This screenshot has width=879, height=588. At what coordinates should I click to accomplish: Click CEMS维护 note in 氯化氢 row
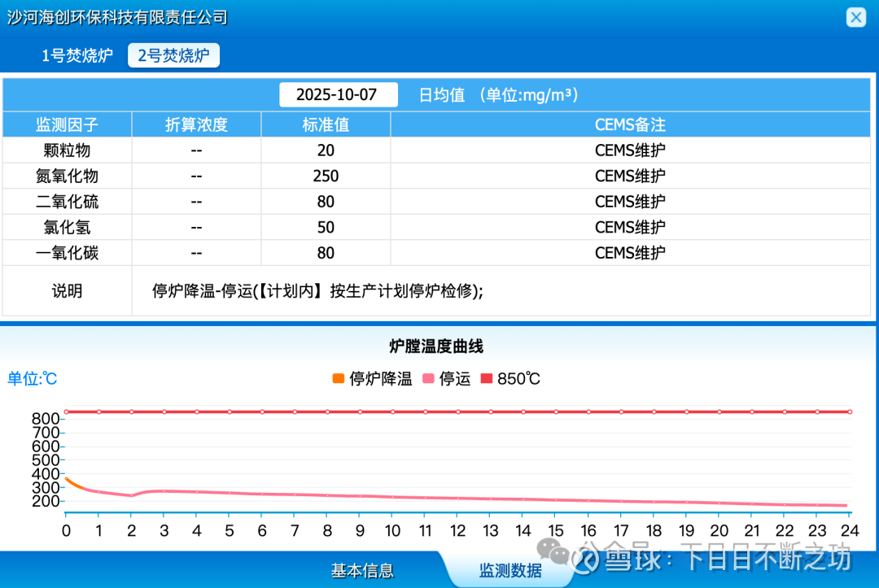coord(630,228)
